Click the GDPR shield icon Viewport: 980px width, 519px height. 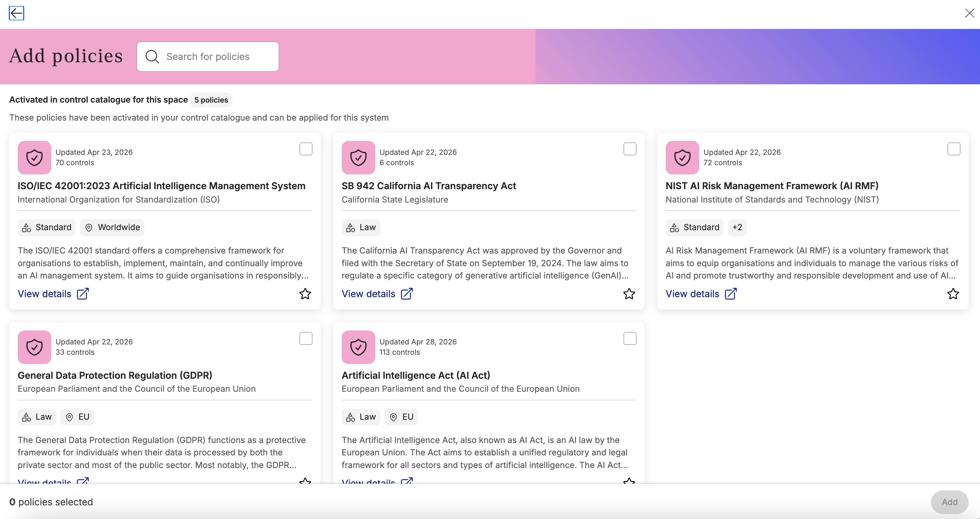click(34, 347)
